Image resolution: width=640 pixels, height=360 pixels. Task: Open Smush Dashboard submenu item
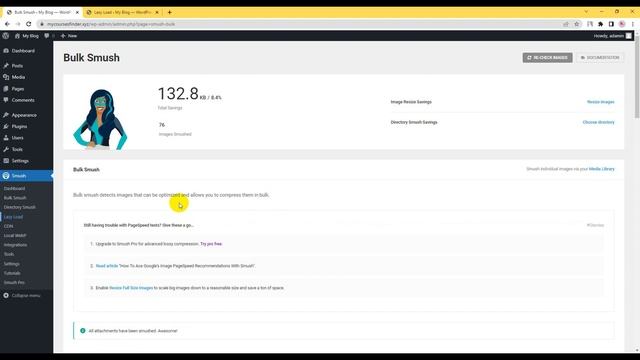pos(14,189)
